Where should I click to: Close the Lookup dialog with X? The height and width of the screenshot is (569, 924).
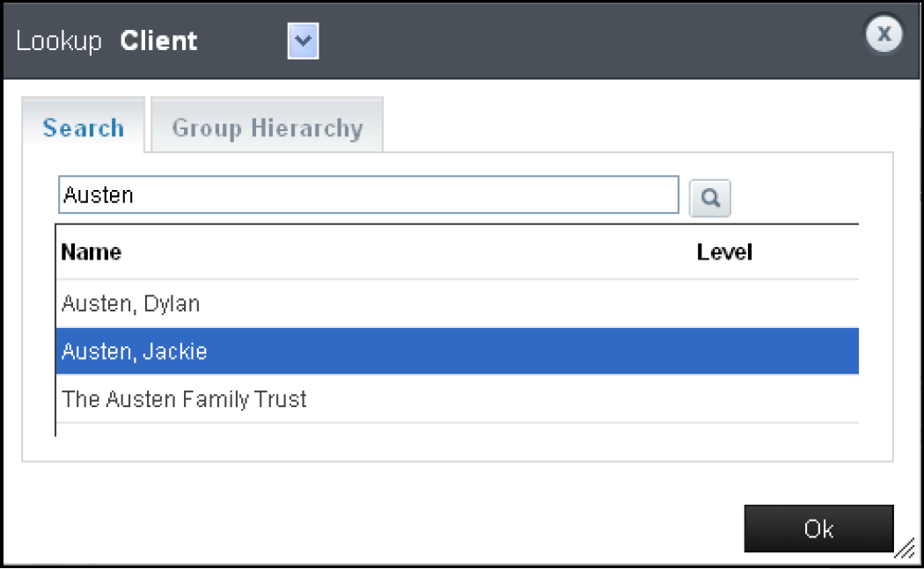[884, 35]
